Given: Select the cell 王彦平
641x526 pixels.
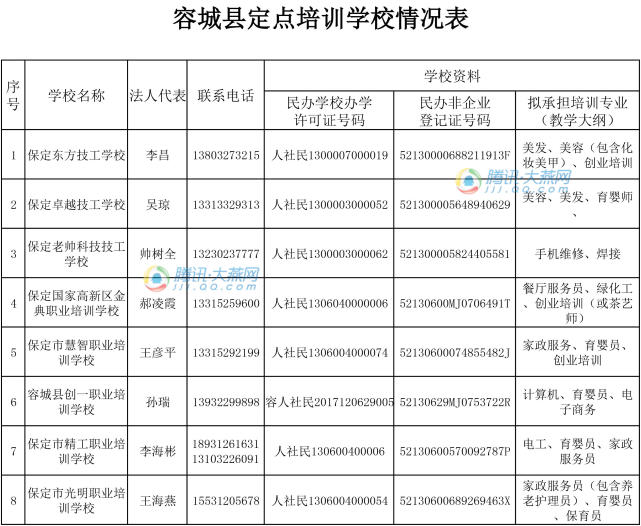Looking at the screenshot, I should click(158, 353).
